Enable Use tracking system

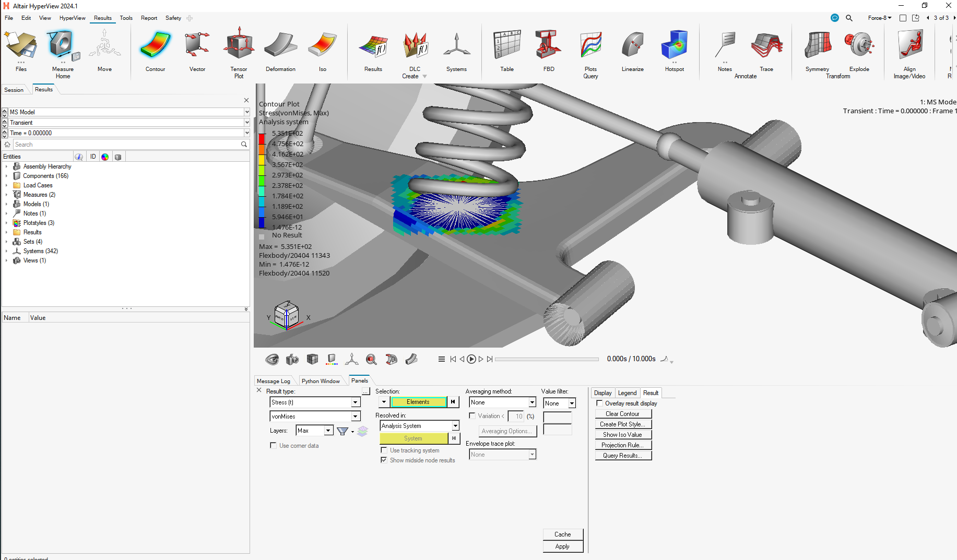(384, 450)
